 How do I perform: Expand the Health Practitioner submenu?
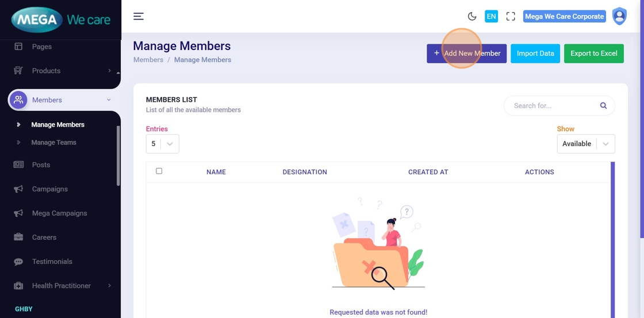click(x=109, y=286)
